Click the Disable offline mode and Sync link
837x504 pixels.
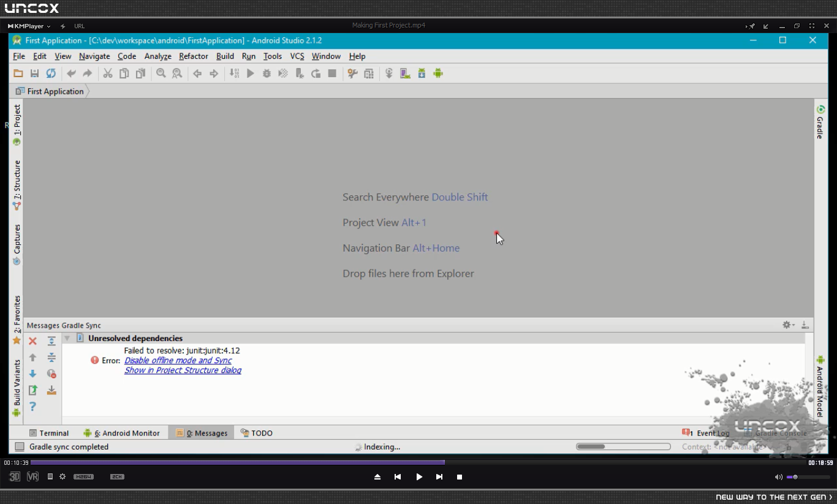click(178, 361)
